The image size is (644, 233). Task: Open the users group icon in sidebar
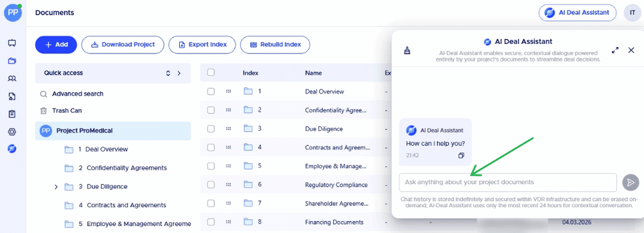coord(12,79)
